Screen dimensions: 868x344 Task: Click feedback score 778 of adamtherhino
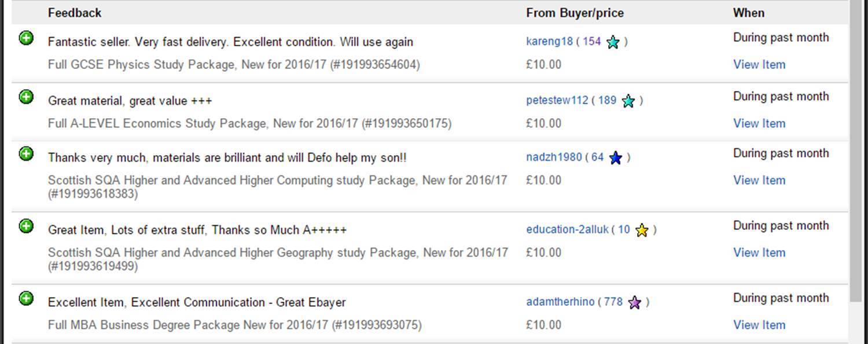click(x=613, y=302)
